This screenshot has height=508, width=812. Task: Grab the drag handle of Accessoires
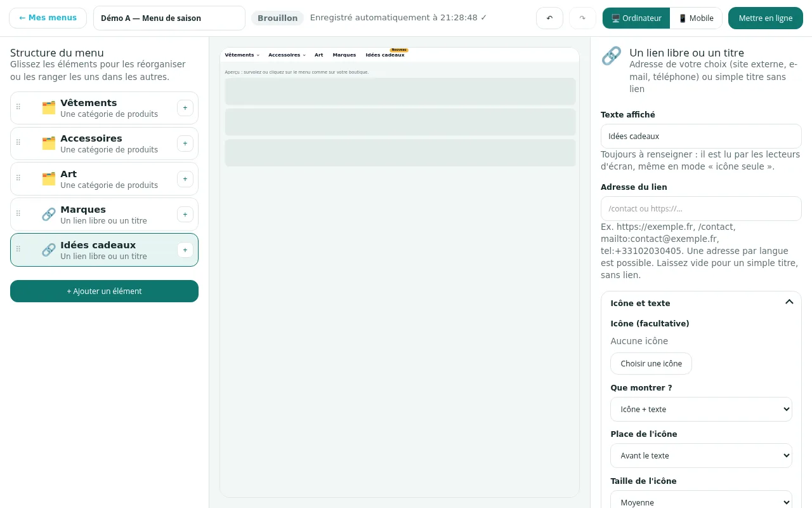(18, 143)
